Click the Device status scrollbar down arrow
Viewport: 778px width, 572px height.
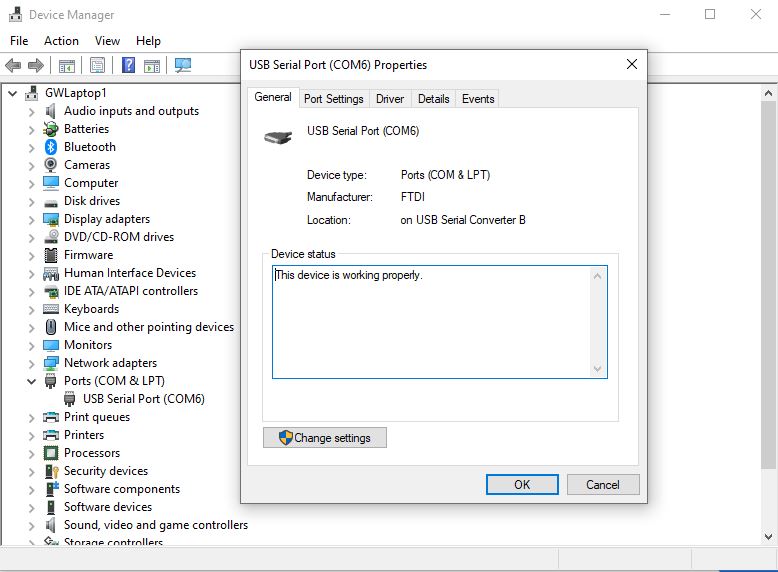(598, 369)
